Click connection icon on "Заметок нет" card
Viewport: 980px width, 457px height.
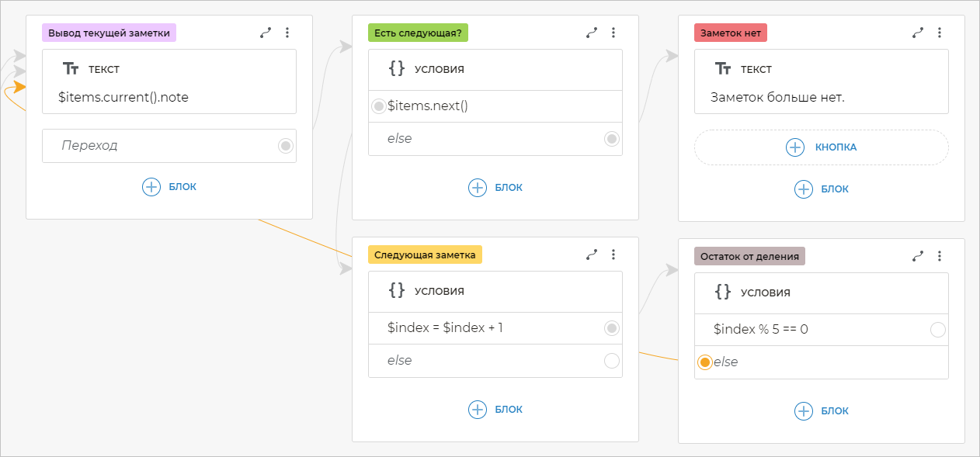[x=918, y=33]
